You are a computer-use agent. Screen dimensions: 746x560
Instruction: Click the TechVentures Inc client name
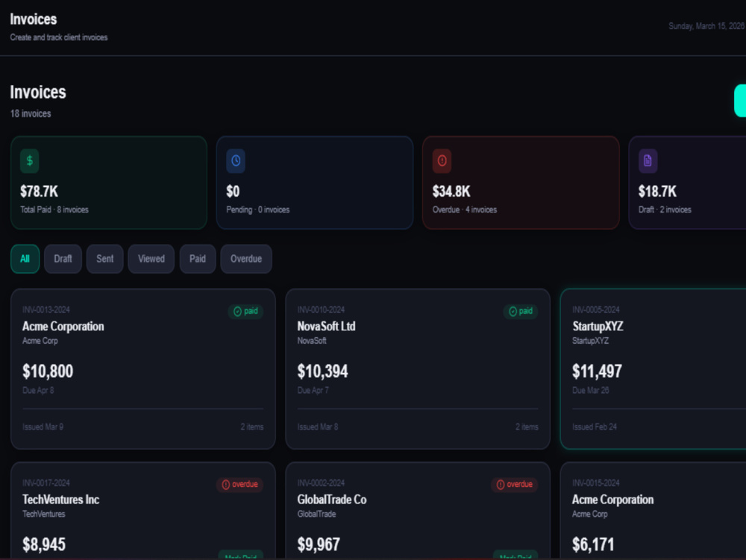(x=61, y=500)
